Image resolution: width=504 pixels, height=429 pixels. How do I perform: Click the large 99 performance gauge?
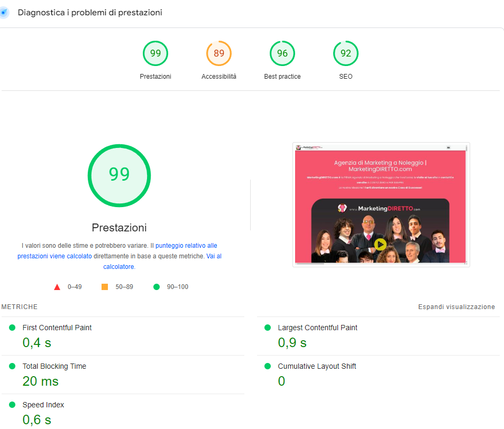point(119,175)
